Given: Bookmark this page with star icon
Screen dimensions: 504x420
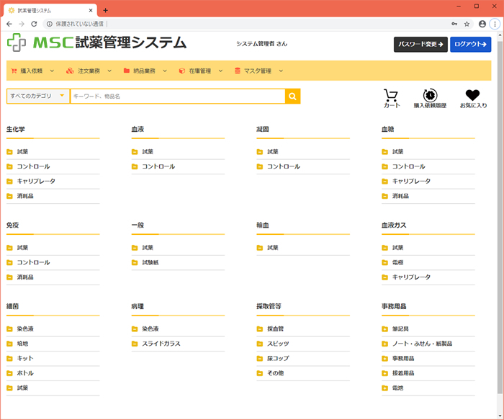Looking at the screenshot, I should pyautogui.click(x=467, y=24).
